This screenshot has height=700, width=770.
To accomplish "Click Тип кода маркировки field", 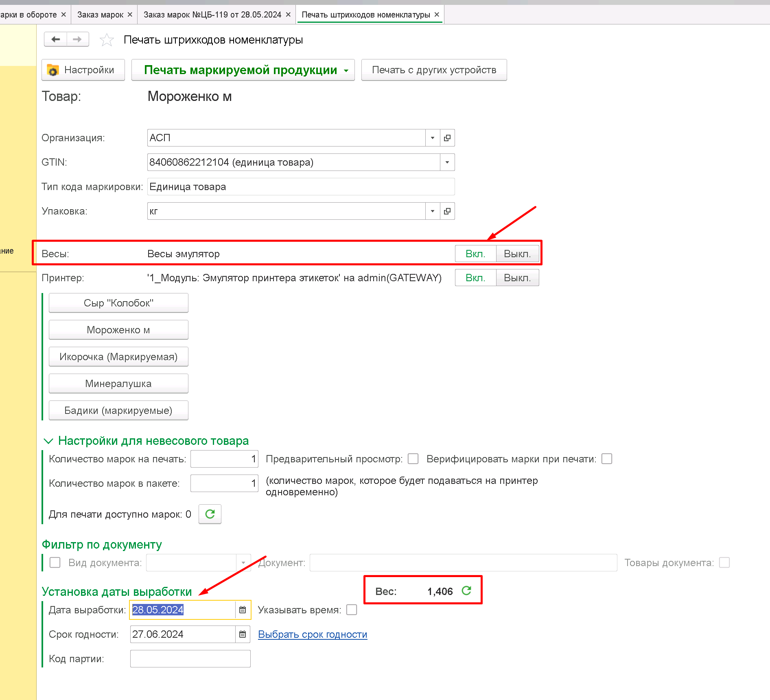I will [x=301, y=187].
